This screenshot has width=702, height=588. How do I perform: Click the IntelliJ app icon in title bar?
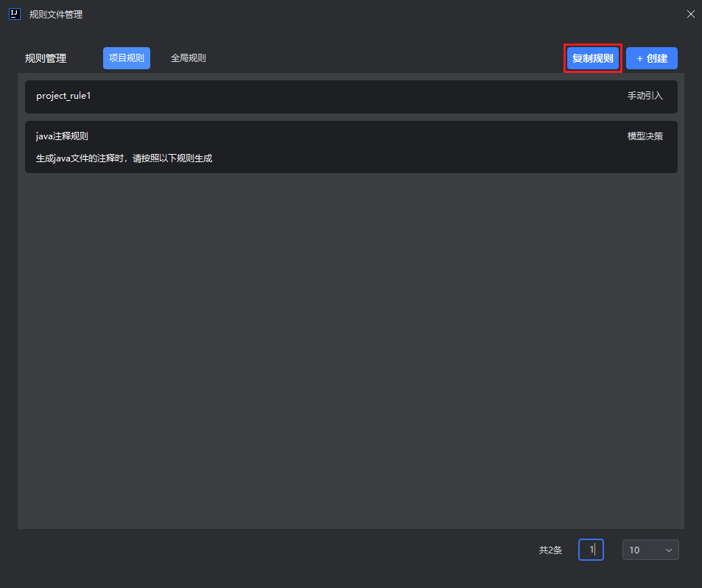click(x=14, y=14)
